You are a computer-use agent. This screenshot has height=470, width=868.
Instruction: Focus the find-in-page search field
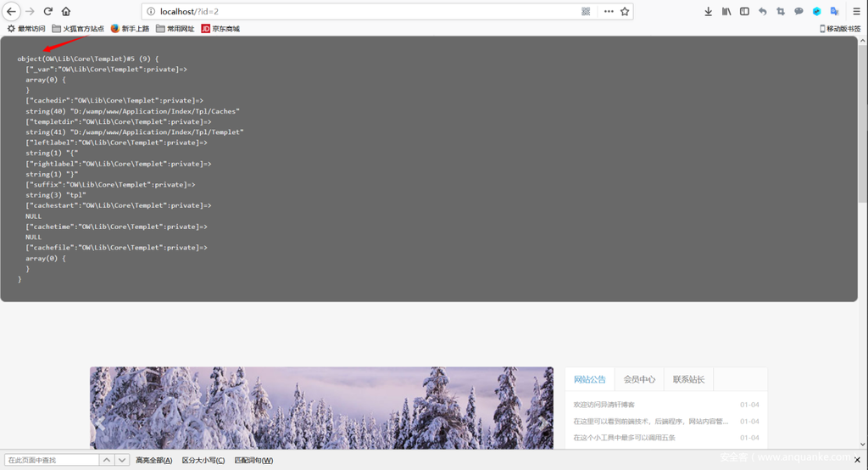(x=52, y=460)
